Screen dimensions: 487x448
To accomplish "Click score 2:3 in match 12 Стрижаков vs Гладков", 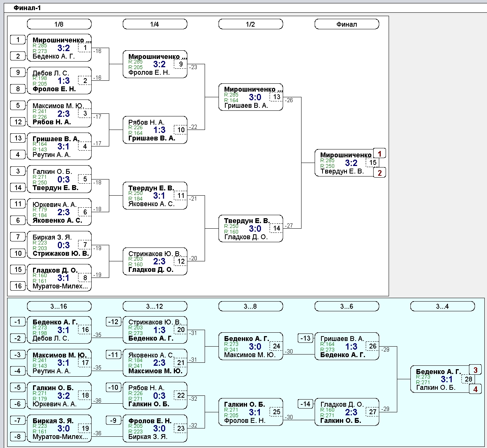I will [x=159, y=262].
